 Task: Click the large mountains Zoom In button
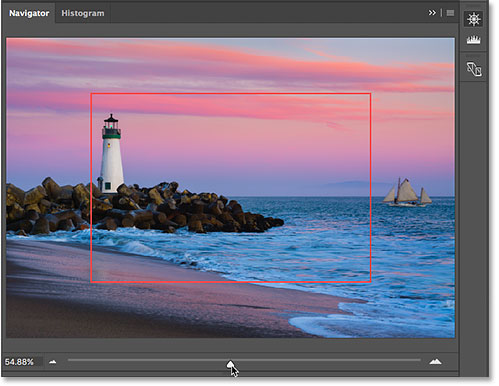[x=435, y=361]
